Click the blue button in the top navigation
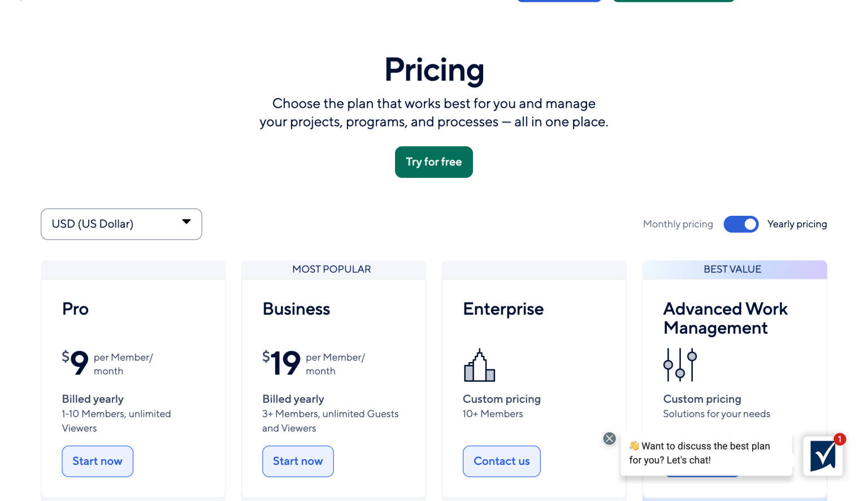The image size is (868, 501). 559,1
